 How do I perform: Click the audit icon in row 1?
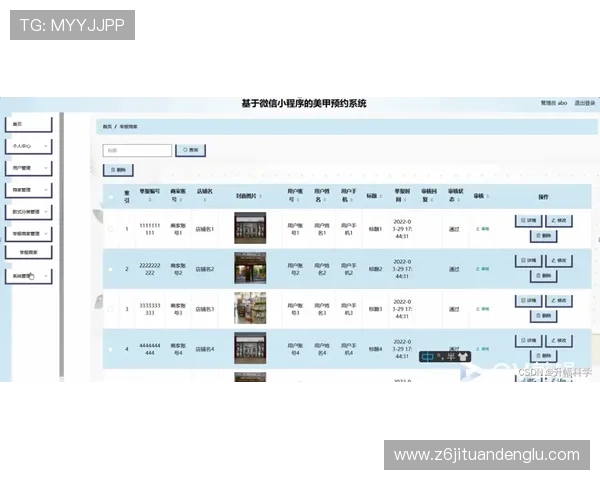483,229
